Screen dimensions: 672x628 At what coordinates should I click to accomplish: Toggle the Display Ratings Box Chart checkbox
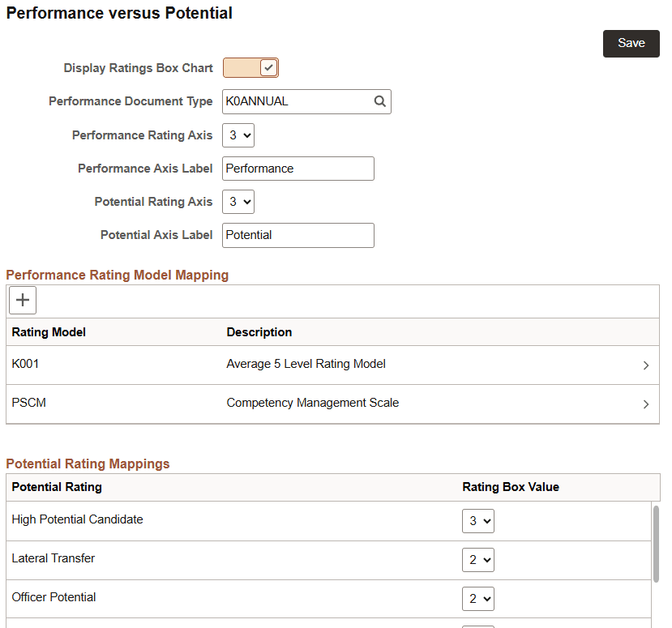pos(267,67)
